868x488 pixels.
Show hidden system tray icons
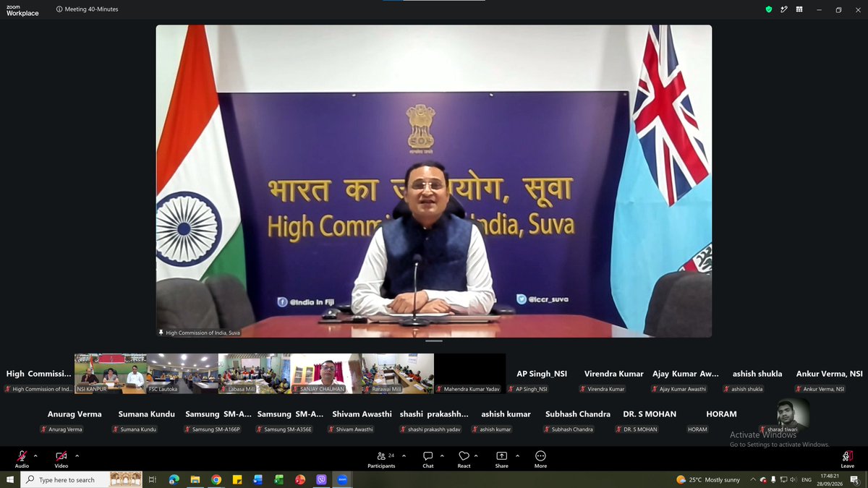[753, 479]
